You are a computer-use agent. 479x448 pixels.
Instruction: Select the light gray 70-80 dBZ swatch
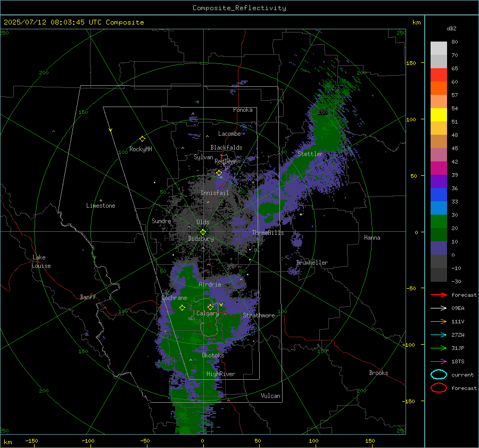(x=439, y=48)
